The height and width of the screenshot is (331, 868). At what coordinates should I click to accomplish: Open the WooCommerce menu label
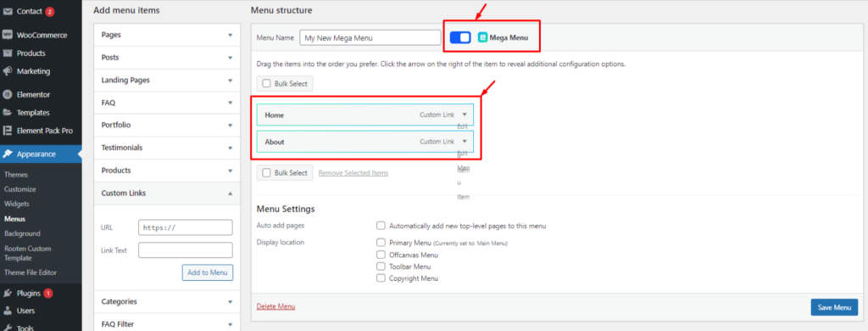[x=42, y=35]
